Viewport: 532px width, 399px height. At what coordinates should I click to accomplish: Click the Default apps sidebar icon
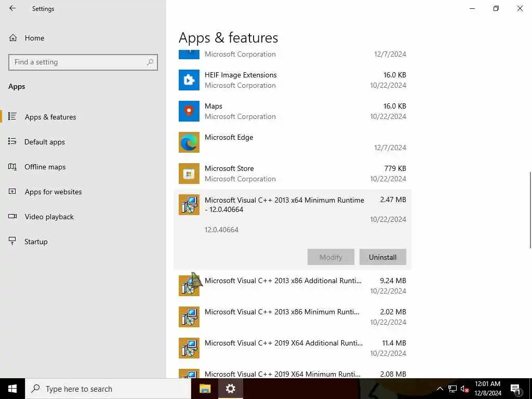12,141
